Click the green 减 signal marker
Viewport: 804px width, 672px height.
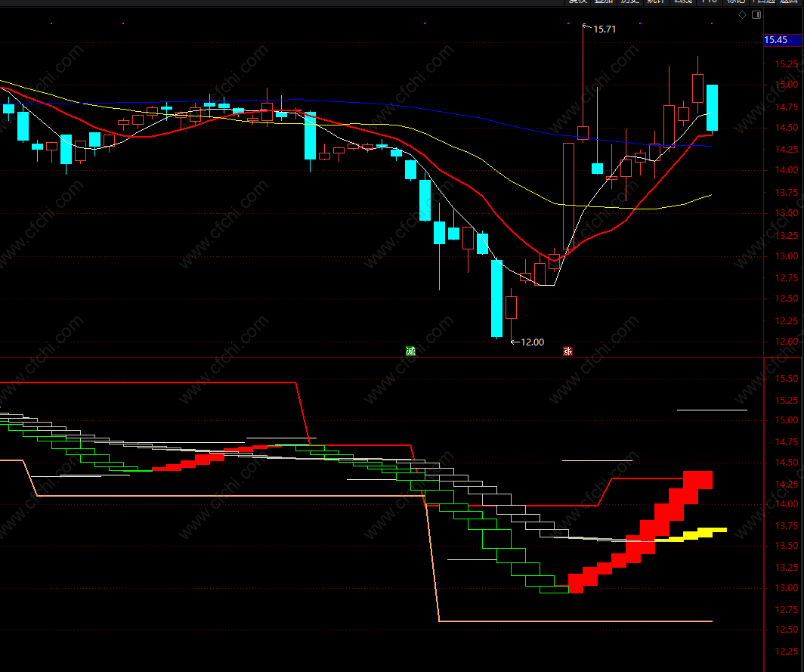tap(410, 351)
